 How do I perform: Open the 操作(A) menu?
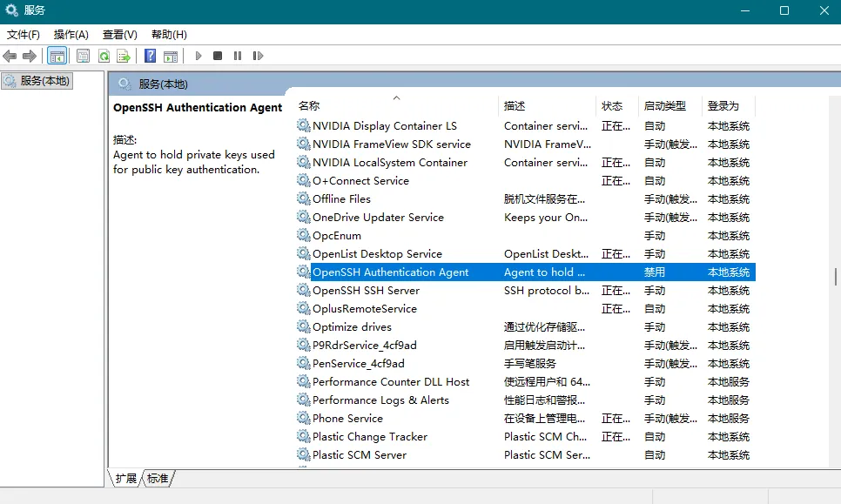pos(71,35)
